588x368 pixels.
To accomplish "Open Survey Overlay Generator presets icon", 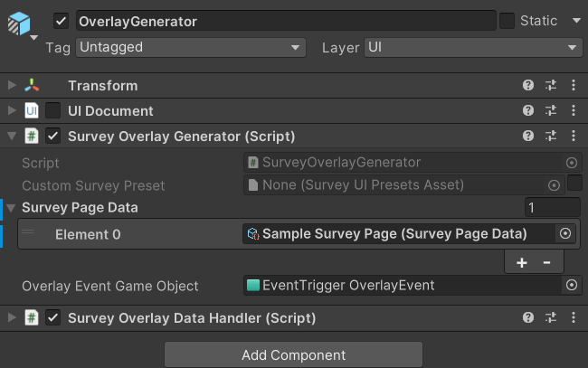I will (x=551, y=136).
